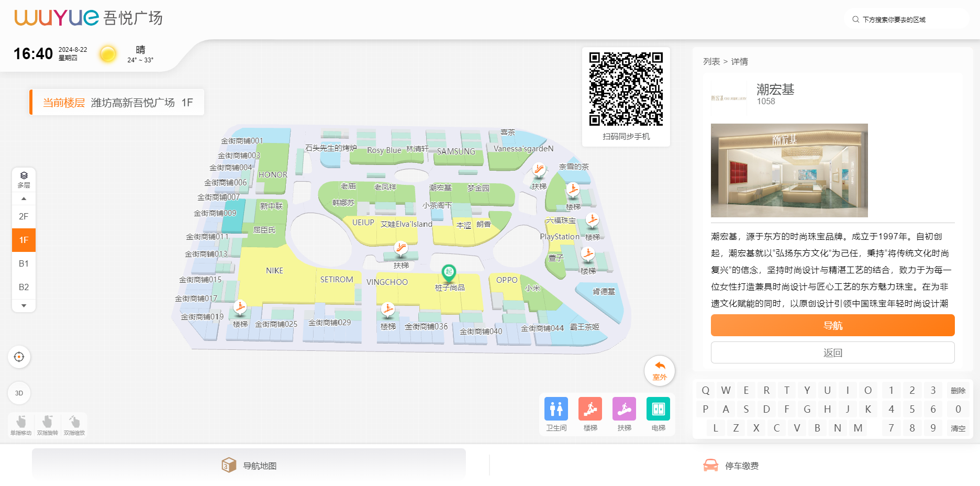Viewport: 980px width, 486px height.
Task: Toggle 3D map view
Action: [19, 393]
